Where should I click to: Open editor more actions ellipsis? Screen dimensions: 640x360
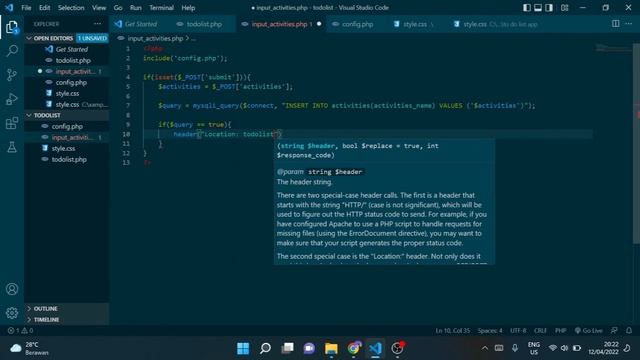click(x=629, y=24)
